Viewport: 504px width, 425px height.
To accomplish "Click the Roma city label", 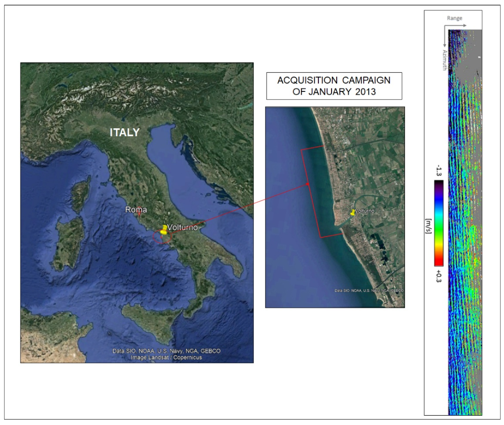I will point(136,209).
